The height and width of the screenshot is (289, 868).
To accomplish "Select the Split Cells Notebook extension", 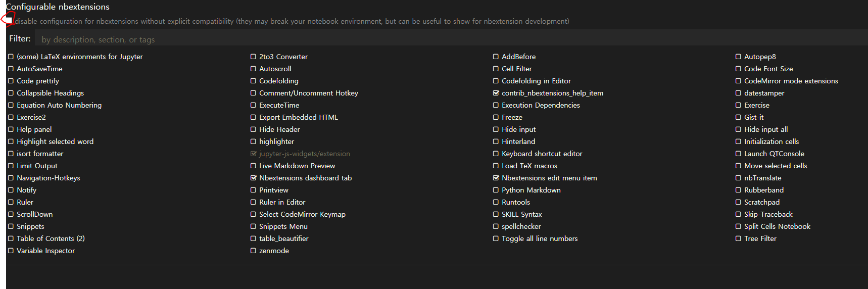I will [778, 226].
